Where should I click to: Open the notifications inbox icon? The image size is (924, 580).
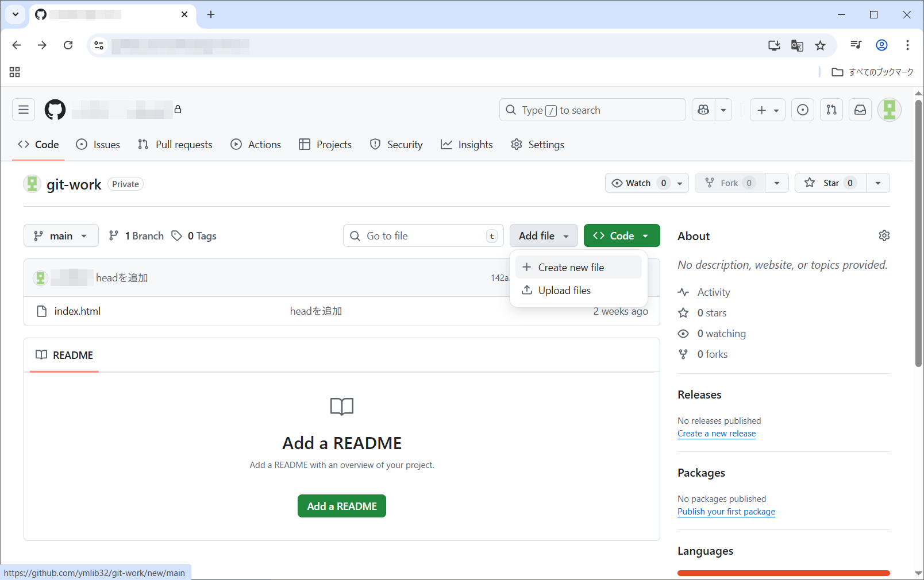[860, 110]
